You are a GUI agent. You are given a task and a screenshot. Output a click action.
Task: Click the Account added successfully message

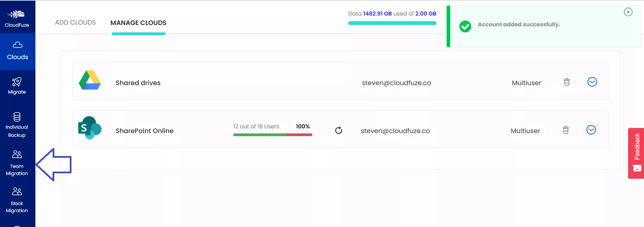tap(519, 24)
